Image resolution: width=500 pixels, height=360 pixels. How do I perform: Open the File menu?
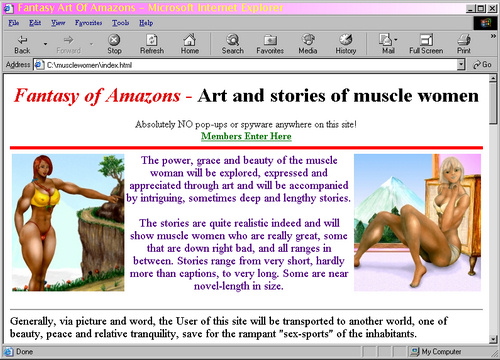point(14,23)
